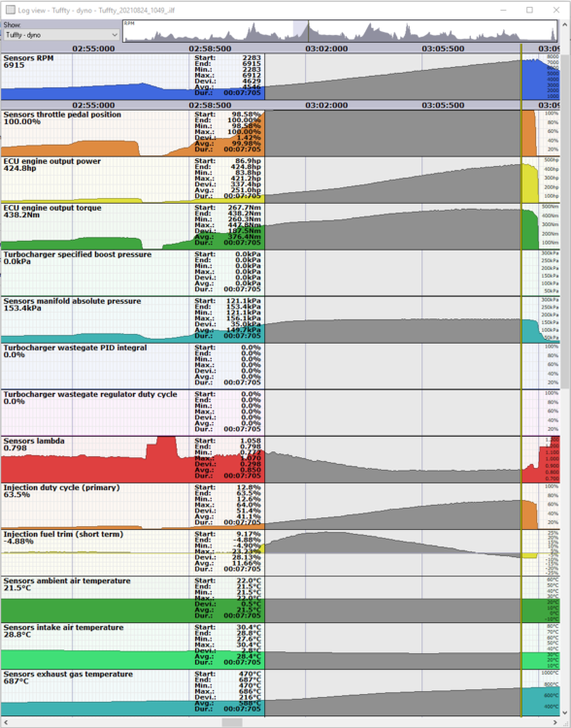
Task: Click the scroll down arrow
Action: [565, 713]
